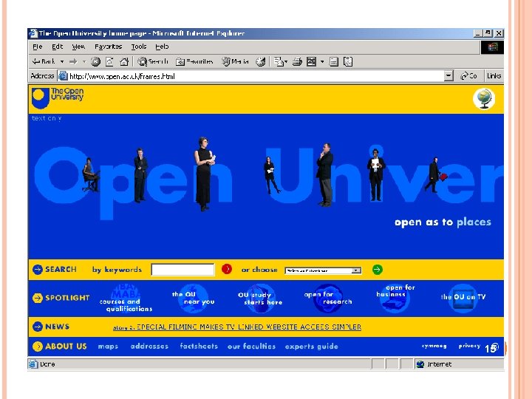532x399 pixels.
Task: Click the Internet zone status icon
Action: click(x=420, y=364)
